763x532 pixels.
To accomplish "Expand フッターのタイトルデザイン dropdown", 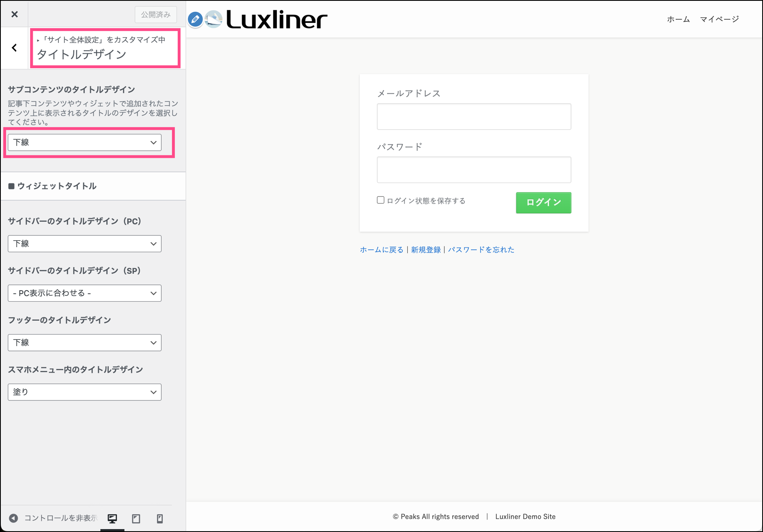I will 85,343.
